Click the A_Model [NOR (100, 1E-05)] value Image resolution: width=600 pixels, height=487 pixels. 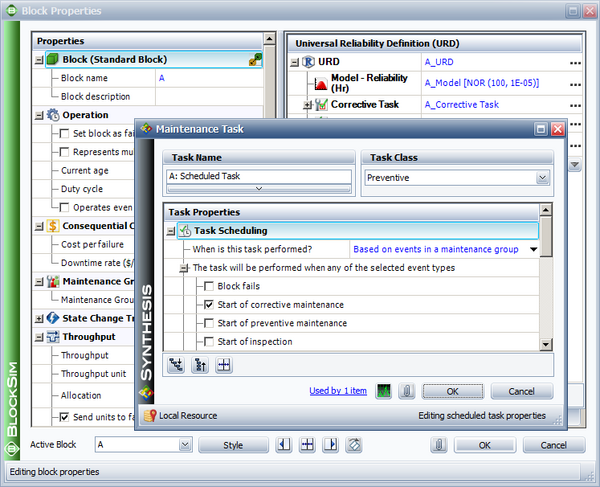(482, 83)
